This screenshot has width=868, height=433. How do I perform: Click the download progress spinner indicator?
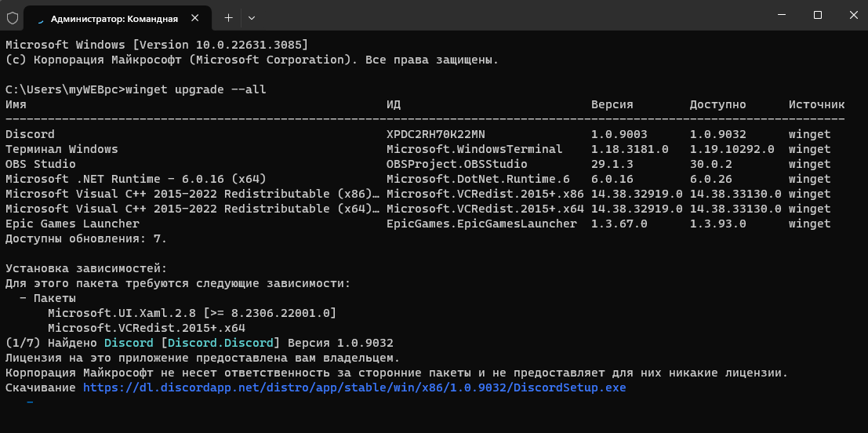click(31, 402)
